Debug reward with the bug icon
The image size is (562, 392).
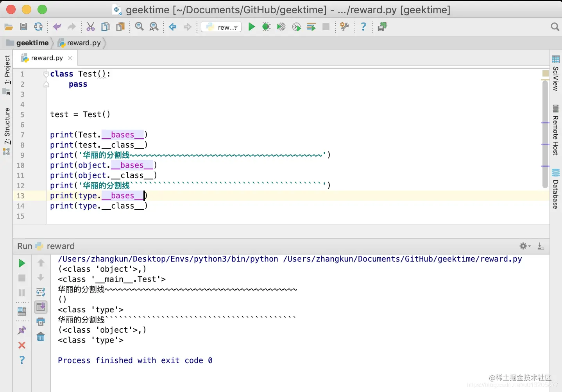[x=266, y=27]
